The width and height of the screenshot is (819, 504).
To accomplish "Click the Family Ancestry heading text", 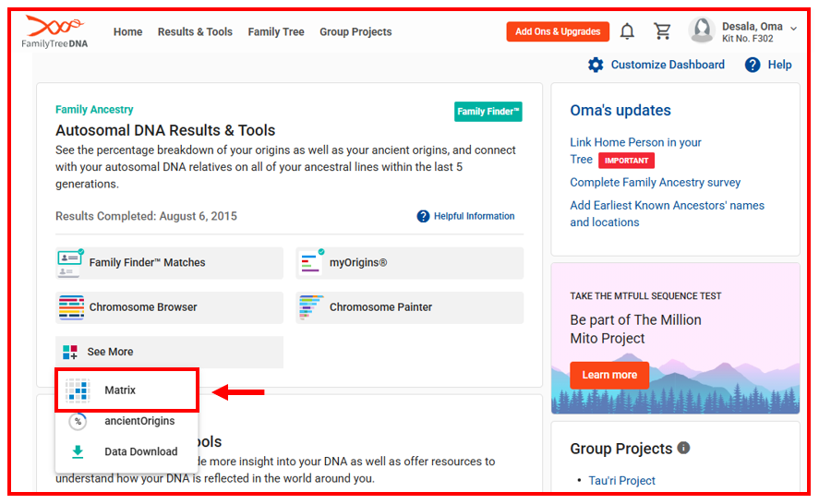I will click(94, 110).
